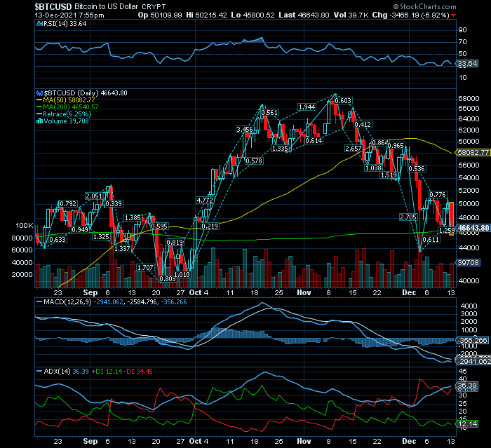Click the 0.536 retracement label
Screen dimensions: 491x448
pyautogui.click(x=417, y=168)
